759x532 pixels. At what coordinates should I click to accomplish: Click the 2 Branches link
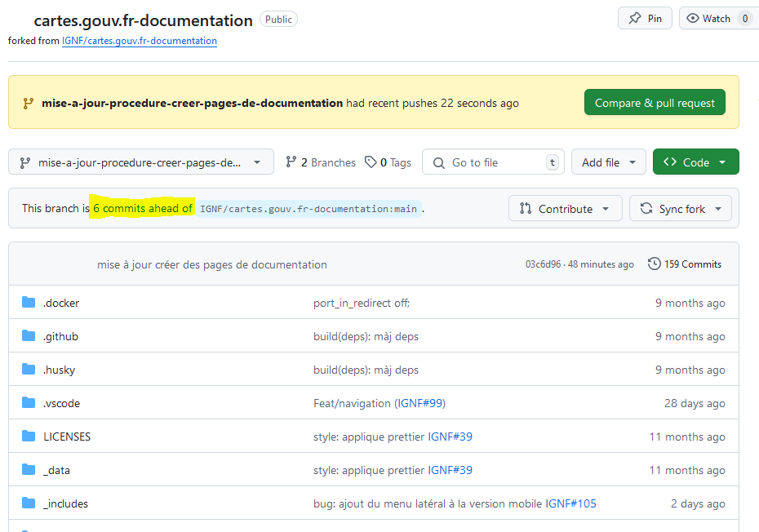click(326, 162)
